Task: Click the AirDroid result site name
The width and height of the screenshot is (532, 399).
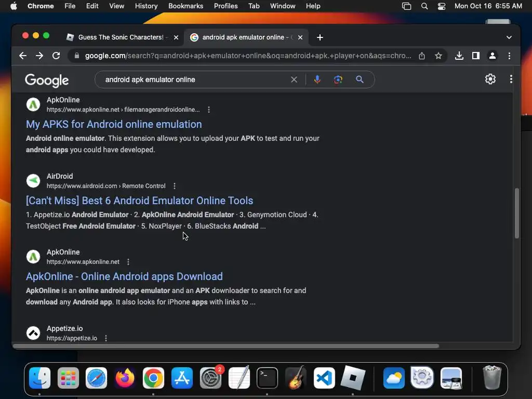Action: pos(60,176)
